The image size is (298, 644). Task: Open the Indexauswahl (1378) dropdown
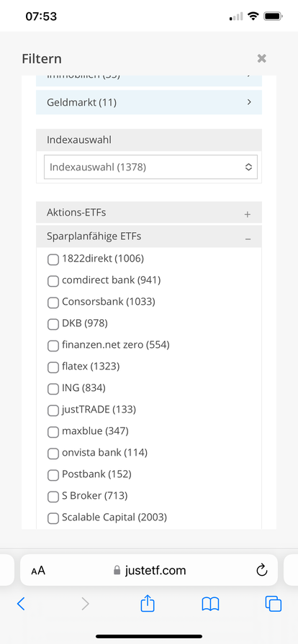(x=150, y=167)
